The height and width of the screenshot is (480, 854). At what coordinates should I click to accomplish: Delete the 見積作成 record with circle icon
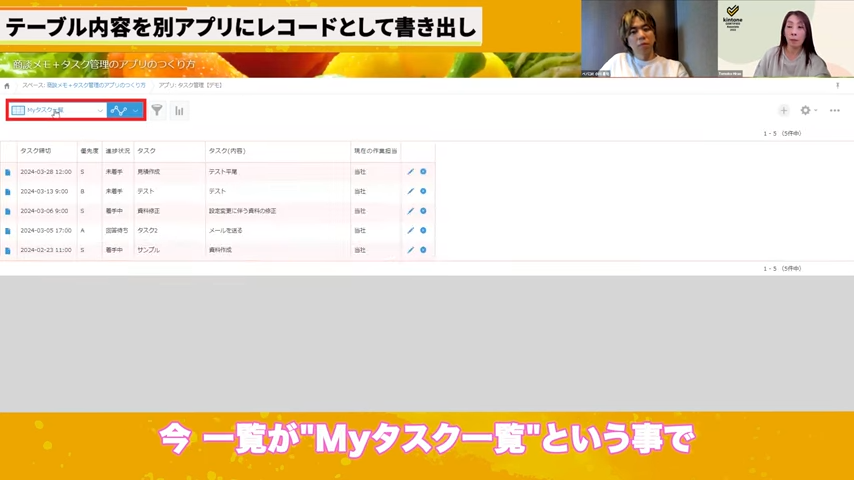point(423,172)
